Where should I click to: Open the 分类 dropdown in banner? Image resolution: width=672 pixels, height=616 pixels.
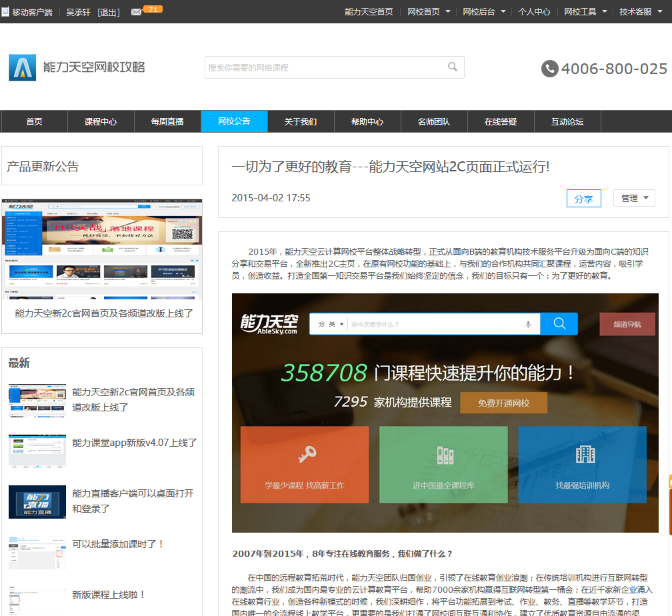click(x=331, y=324)
